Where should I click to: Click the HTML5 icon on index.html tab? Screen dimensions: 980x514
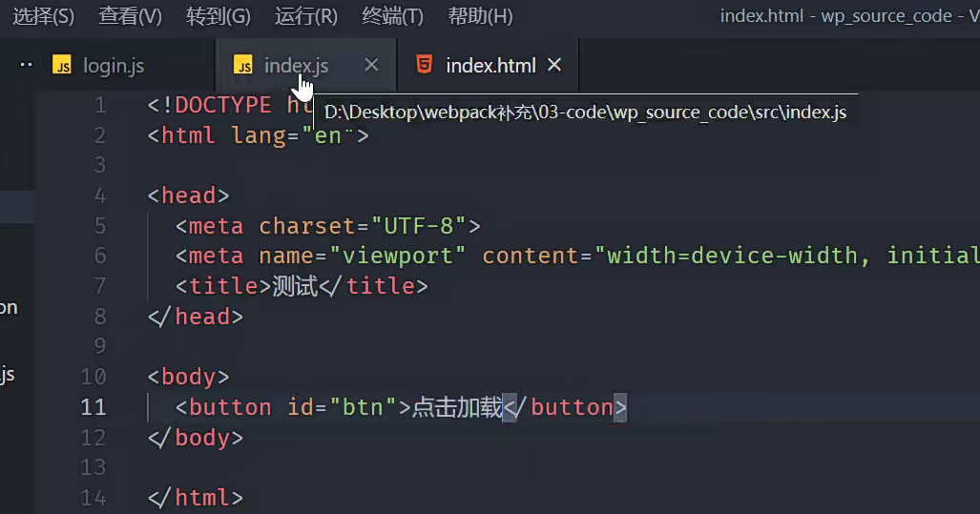click(x=425, y=65)
